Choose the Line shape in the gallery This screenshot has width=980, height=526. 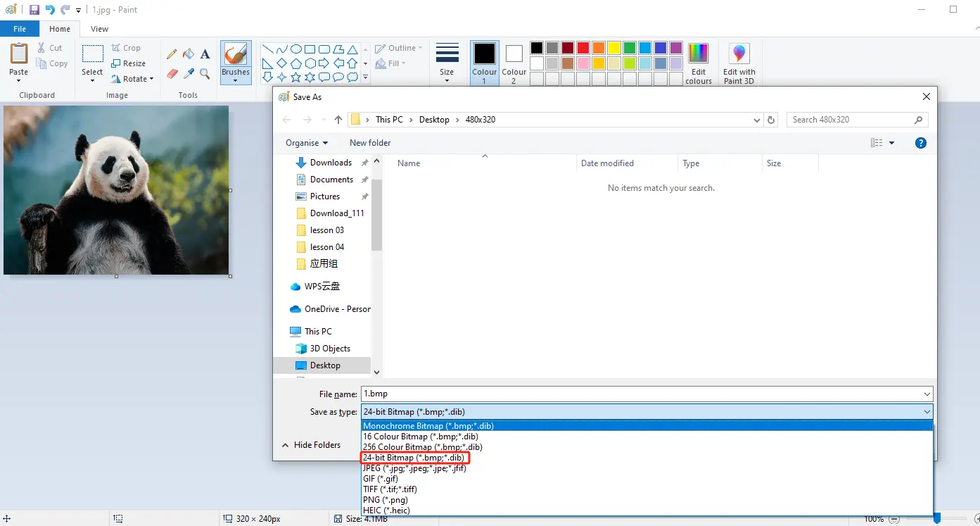(268, 49)
